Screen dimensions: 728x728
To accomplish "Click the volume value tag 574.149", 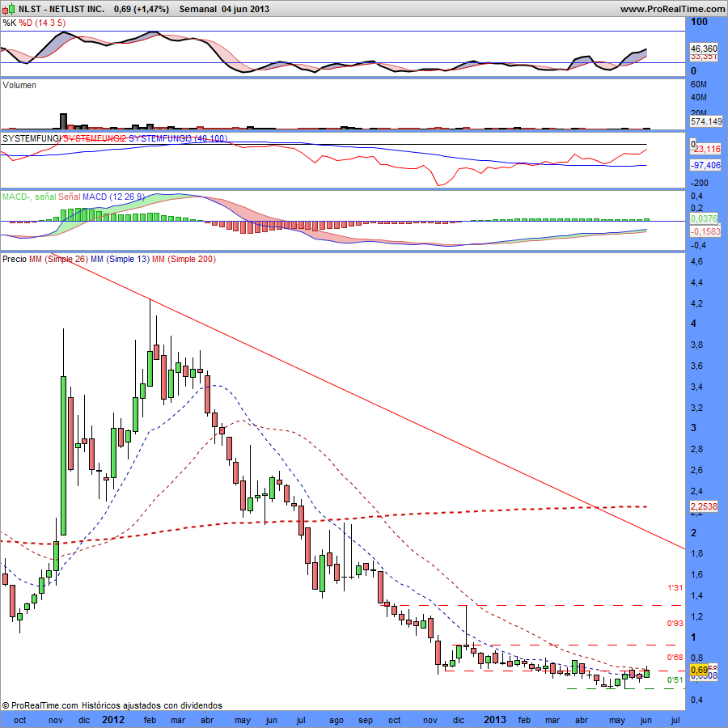I will pos(705,121).
